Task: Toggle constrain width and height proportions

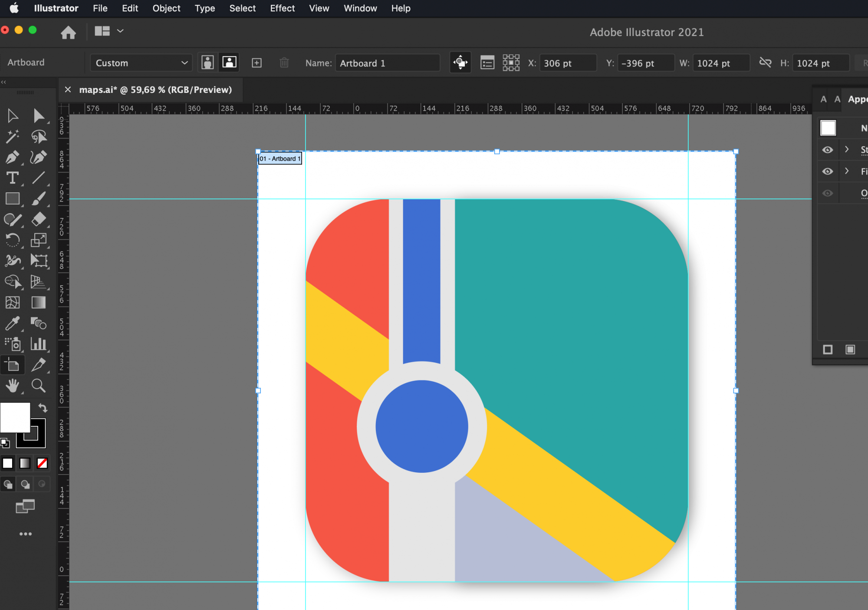Action: pyautogui.click(x=765, y=63)
